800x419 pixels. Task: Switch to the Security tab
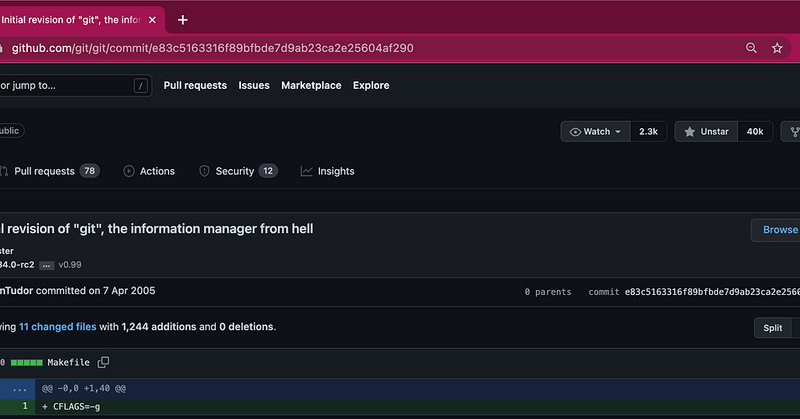[x=238, y=171]
